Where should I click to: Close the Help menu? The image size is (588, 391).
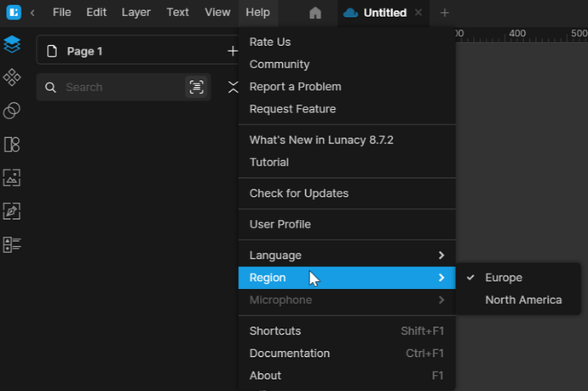click(258, 13)
